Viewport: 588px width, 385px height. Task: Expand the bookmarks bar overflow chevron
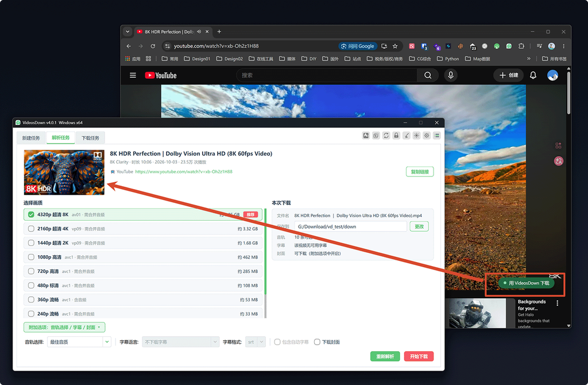click(529, 59)
